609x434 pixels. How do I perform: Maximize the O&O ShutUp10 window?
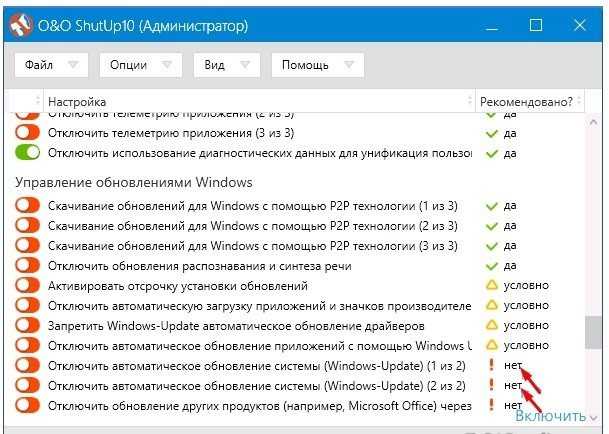coord(536,25)
